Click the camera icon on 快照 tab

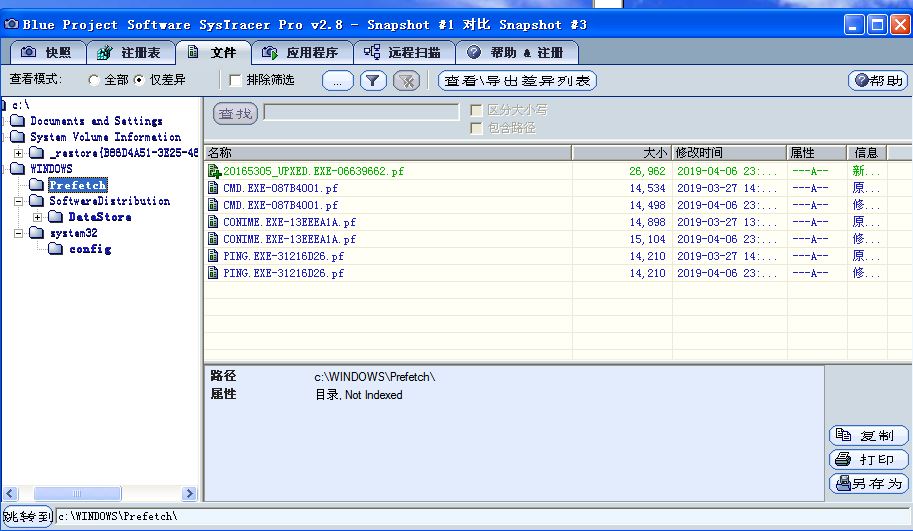(28, 52)
